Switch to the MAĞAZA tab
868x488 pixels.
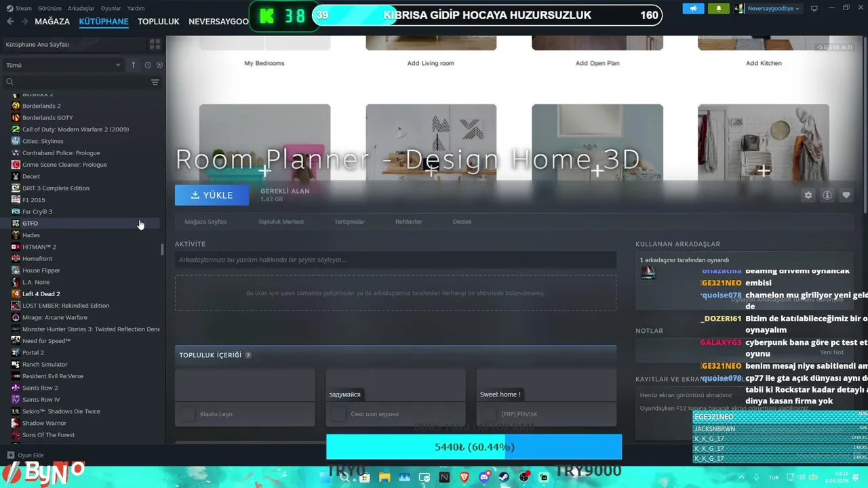[52, 22]
